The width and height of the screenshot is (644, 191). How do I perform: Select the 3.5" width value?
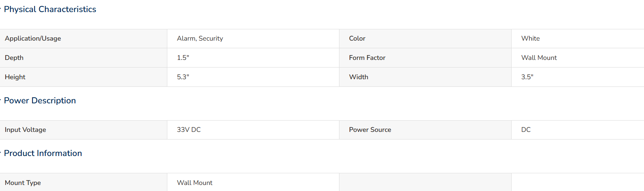[527, 77]
